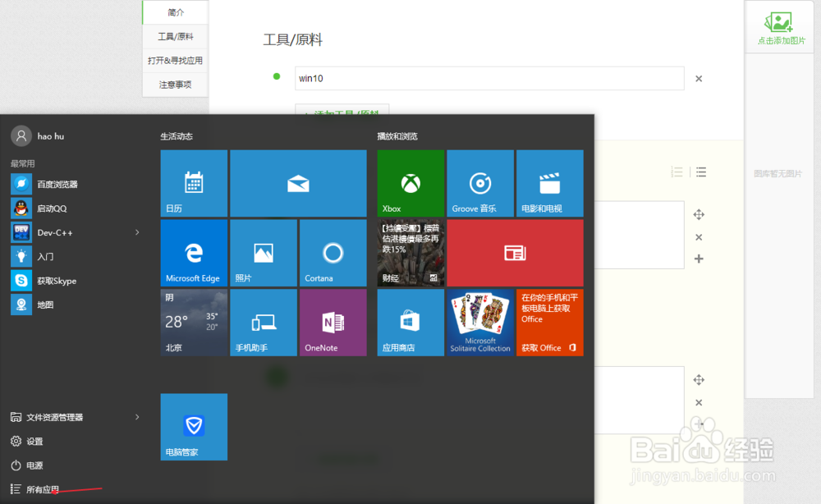Viewport: 821px width, 504px height.
Task: Click the first step move handle
Action: 699,214
